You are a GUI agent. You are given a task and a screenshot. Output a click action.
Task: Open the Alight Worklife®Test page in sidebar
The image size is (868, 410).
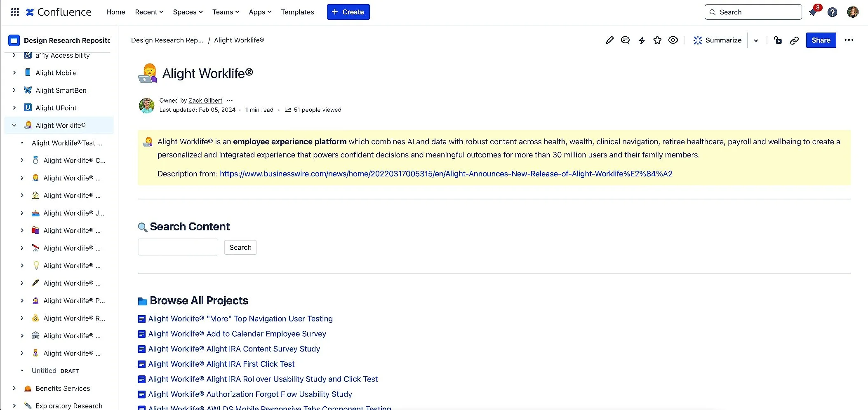(67, 143)
